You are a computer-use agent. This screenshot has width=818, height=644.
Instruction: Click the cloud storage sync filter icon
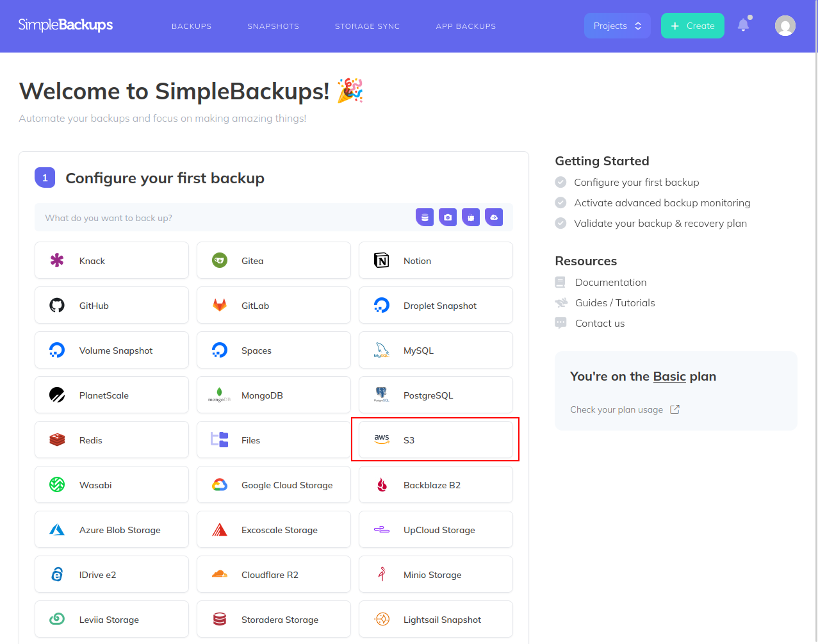[x=494, y=217]
